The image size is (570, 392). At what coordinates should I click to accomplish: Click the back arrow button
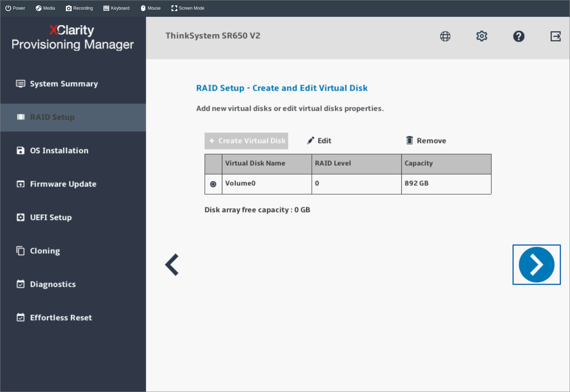coord(172,265)
